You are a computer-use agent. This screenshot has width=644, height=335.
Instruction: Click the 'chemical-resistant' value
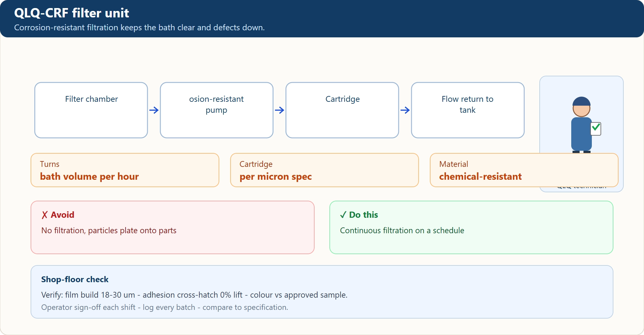[x=480, y=177]
